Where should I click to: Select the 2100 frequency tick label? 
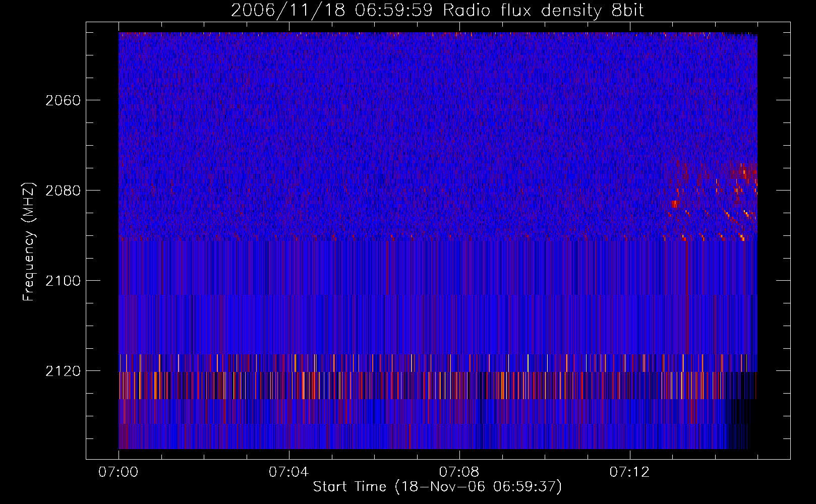(63, 281)
